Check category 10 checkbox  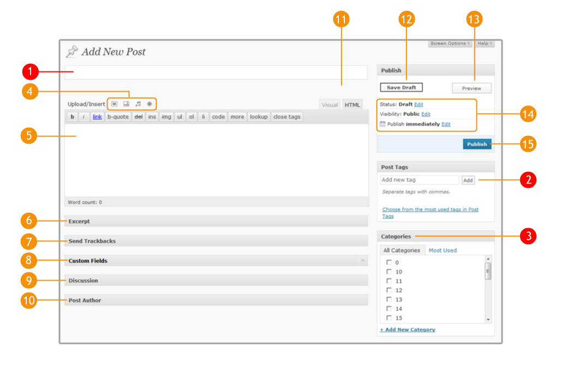(389, 271)
